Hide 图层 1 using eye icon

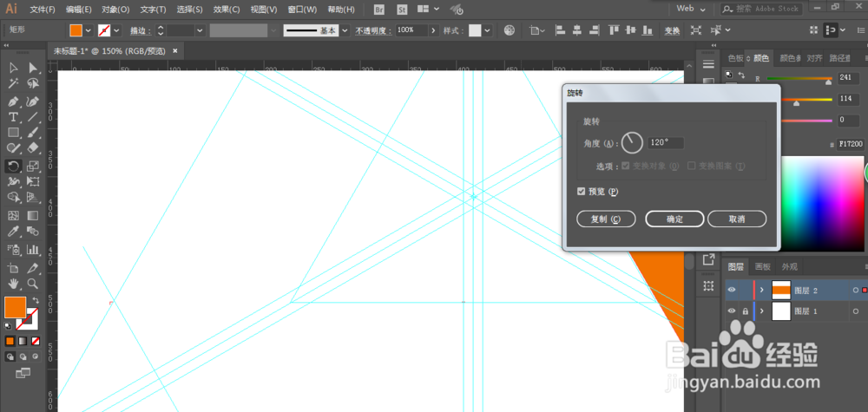[x=732, y=311]
